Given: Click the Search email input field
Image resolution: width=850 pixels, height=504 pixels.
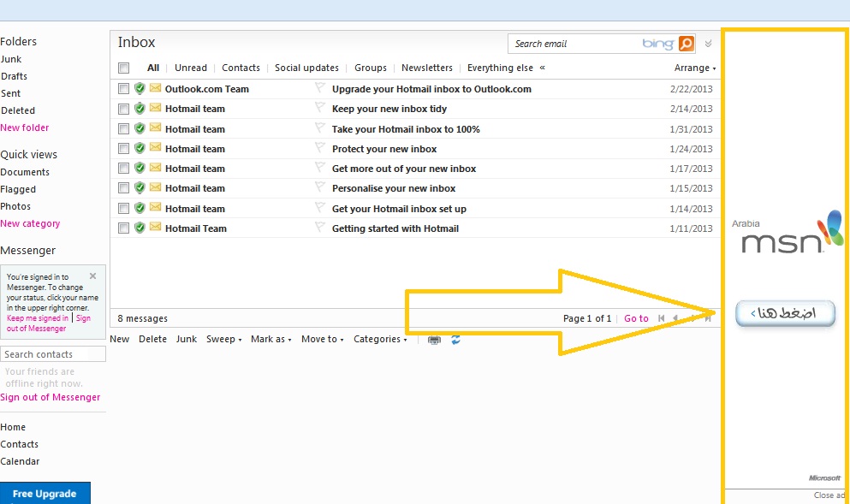Looking at the screenshot, I should pos(574,44).
